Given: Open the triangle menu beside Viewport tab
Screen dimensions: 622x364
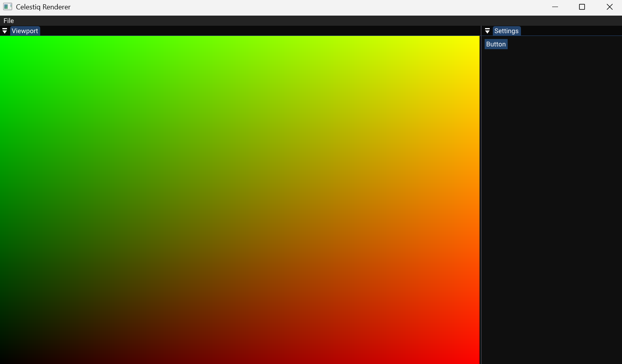Looking at the screenshot, I should (5, 31).
